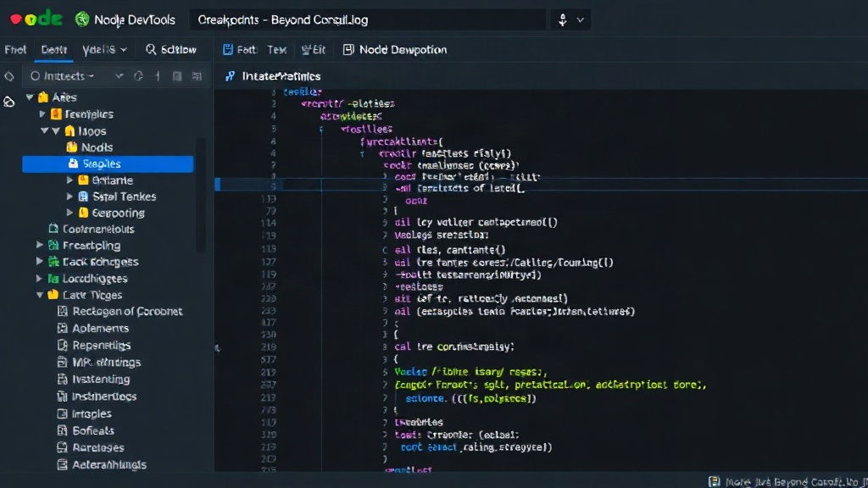The width and height of the screenshot is (868, 488).
Task: Expand the Fesntplies folder
Action: (x=42, y=114)
